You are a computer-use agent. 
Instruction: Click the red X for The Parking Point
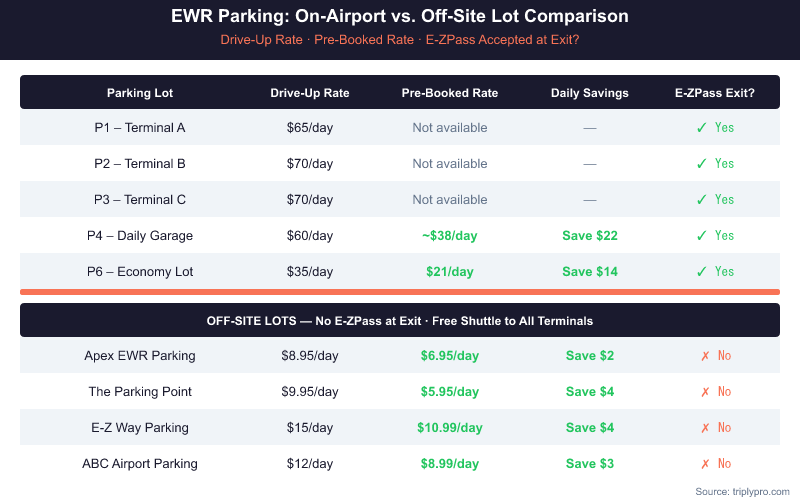[x=705, y=391]
